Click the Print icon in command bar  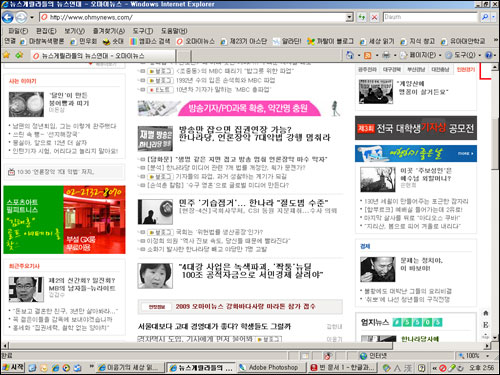point(386,55)
